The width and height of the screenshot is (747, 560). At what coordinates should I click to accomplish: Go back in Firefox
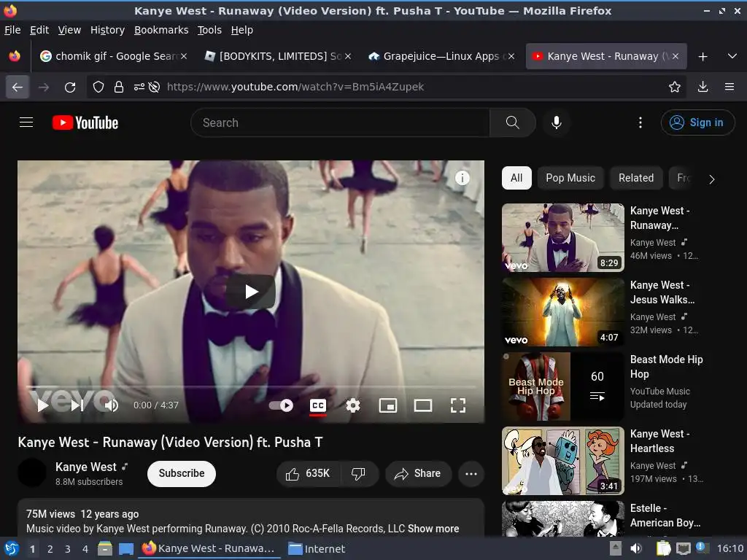click(x=18, y=87)
